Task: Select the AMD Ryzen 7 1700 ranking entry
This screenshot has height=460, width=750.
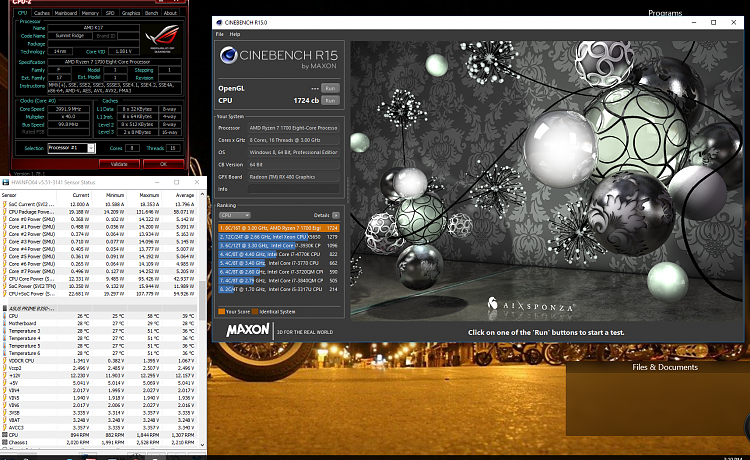Action: [279, 228]
